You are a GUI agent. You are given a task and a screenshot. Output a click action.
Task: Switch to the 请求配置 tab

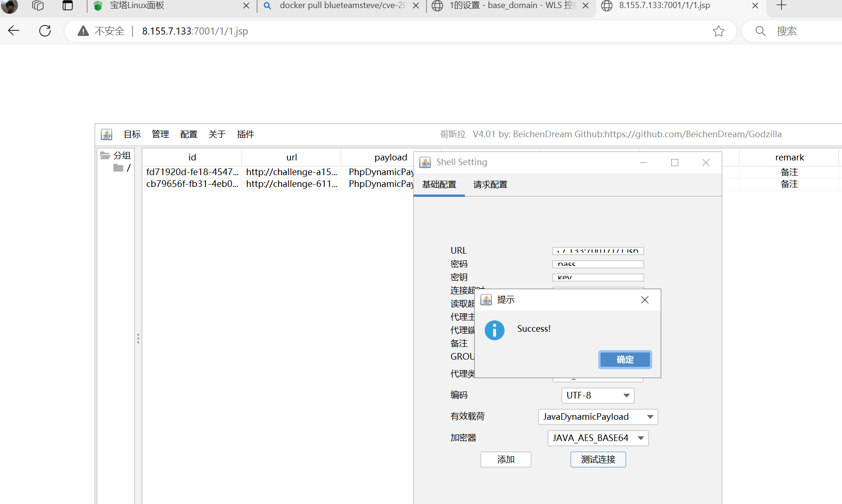(490, 185)
